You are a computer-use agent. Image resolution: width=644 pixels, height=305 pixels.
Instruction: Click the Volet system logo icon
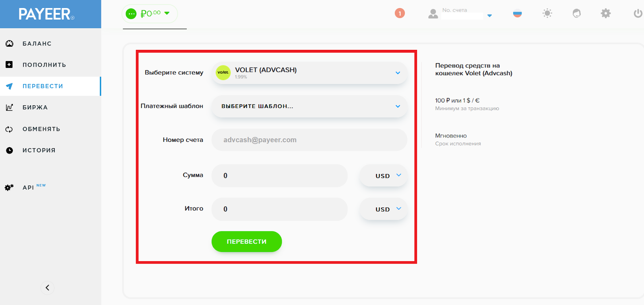click(x=223, y=72)
